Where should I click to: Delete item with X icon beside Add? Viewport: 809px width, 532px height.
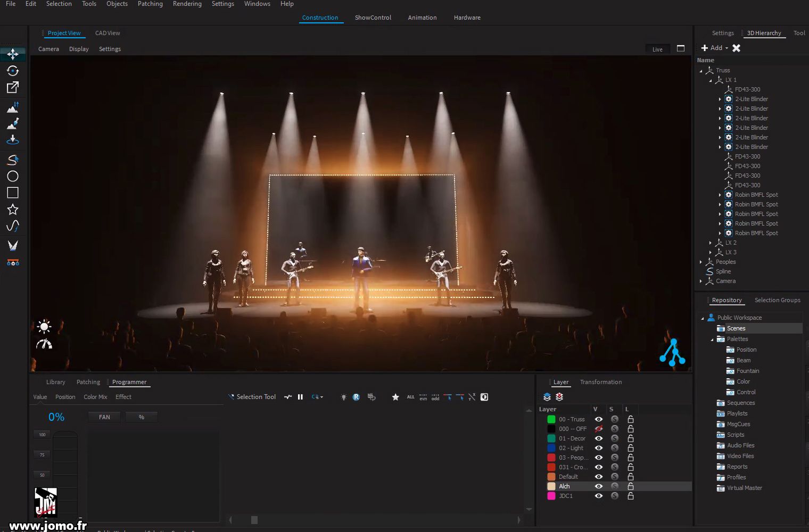click(736, 48)
